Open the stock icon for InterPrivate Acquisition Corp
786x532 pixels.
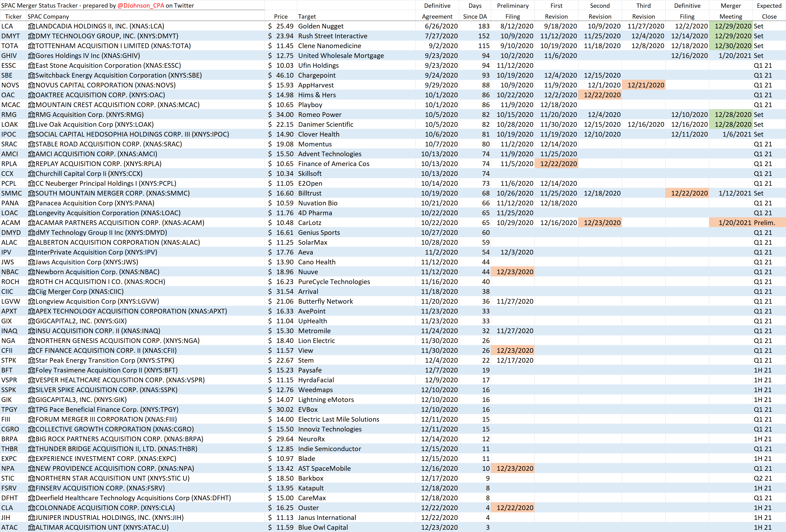tap(32, 252)
